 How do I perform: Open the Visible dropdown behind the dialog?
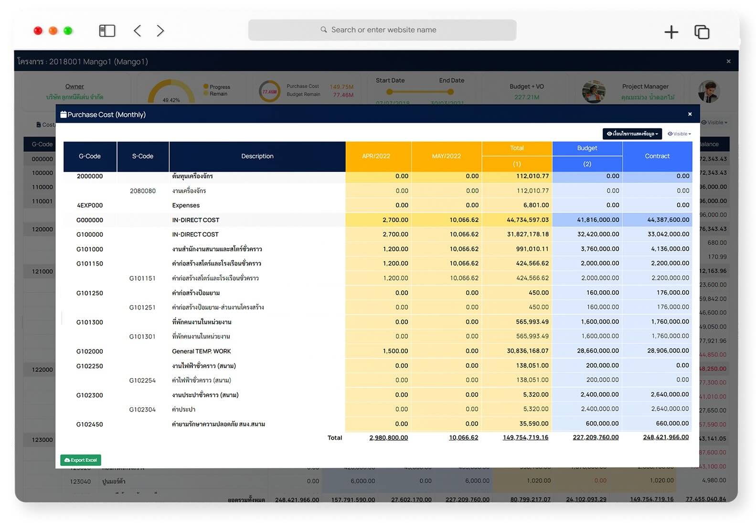tap(714, 123)
